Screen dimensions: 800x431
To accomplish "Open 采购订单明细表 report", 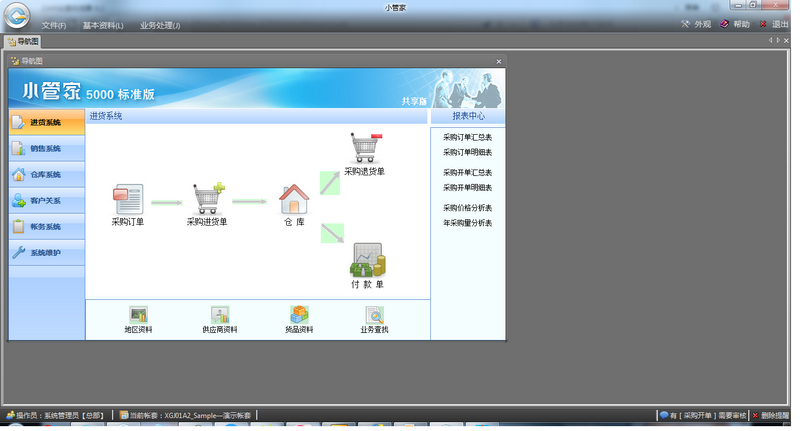I will click(467, 152).
